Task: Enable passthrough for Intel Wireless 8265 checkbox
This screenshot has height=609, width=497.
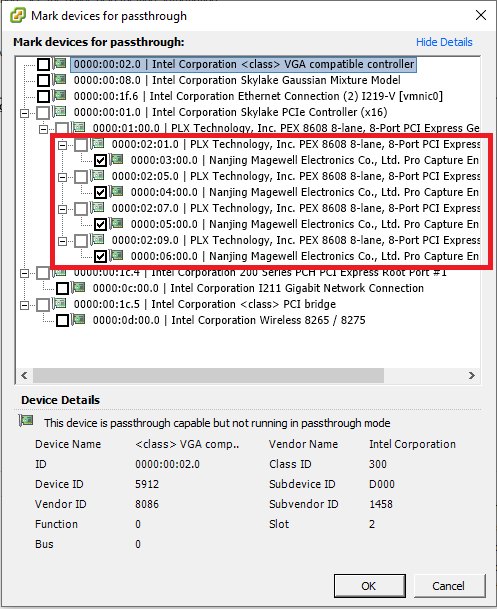Action: (63, 320)
